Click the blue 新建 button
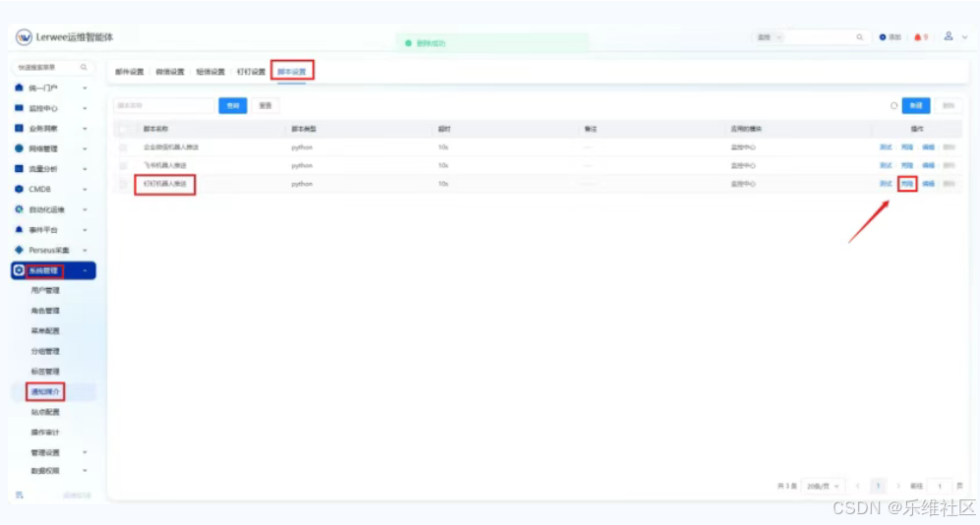The image size is (980, 525). (916, 105)
